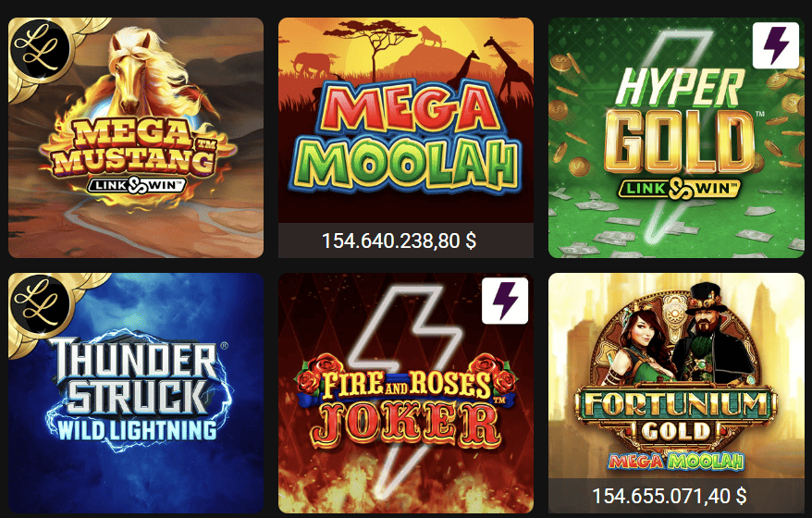This screenshot has width=812, height=518.
Task: Click the golden horse on Mega Mustang
Action: pyautogui.click(x=133, y=70)
